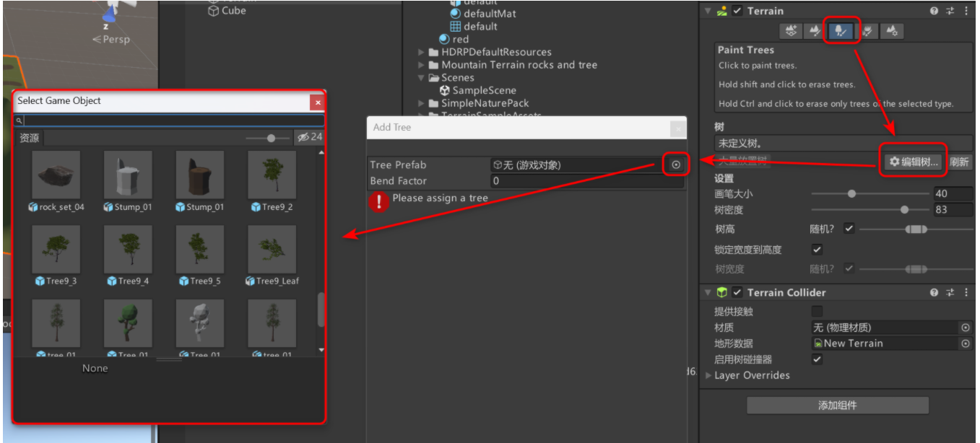Image resolution: width=980 pixels, height=443 pixels.
Task: Pick the Tree9_Leaf prefab thumbnail
Action: pos(272,249)
